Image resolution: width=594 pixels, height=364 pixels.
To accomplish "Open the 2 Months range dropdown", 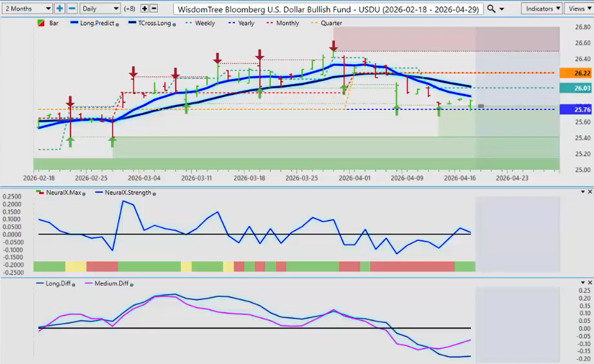I will (27, 9).
